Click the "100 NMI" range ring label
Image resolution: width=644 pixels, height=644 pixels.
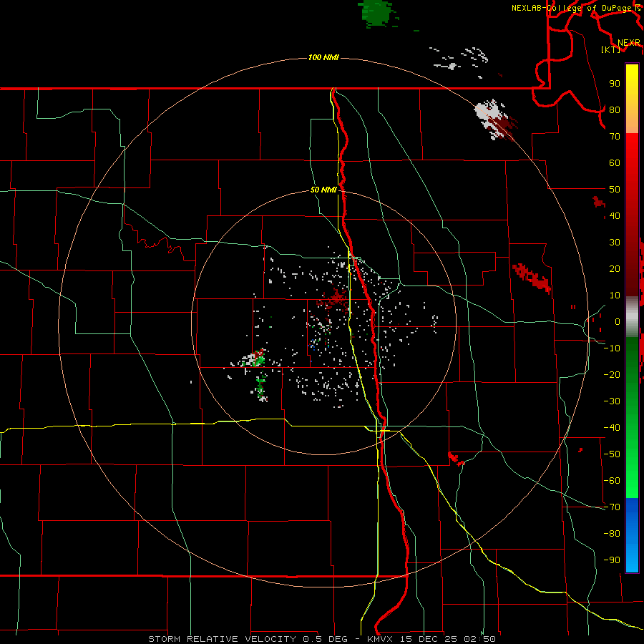(x=323, y=57)
